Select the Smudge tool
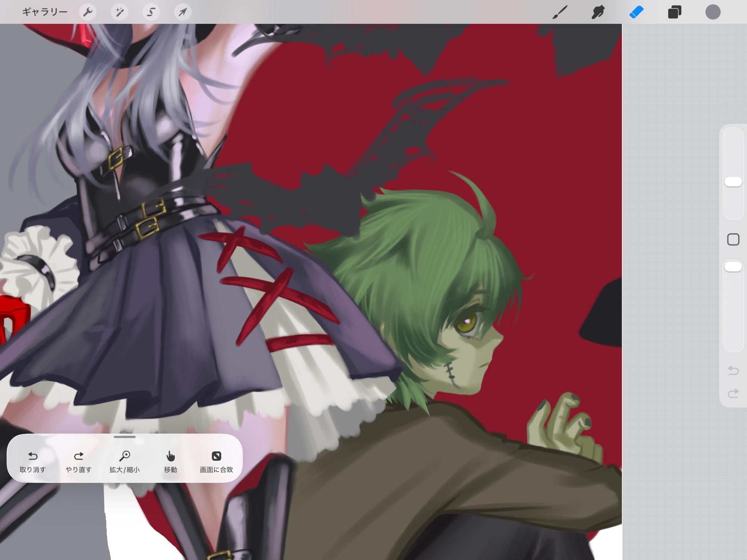Image resolution: width=747 pixels, height=560 pixels. [598, 12]
